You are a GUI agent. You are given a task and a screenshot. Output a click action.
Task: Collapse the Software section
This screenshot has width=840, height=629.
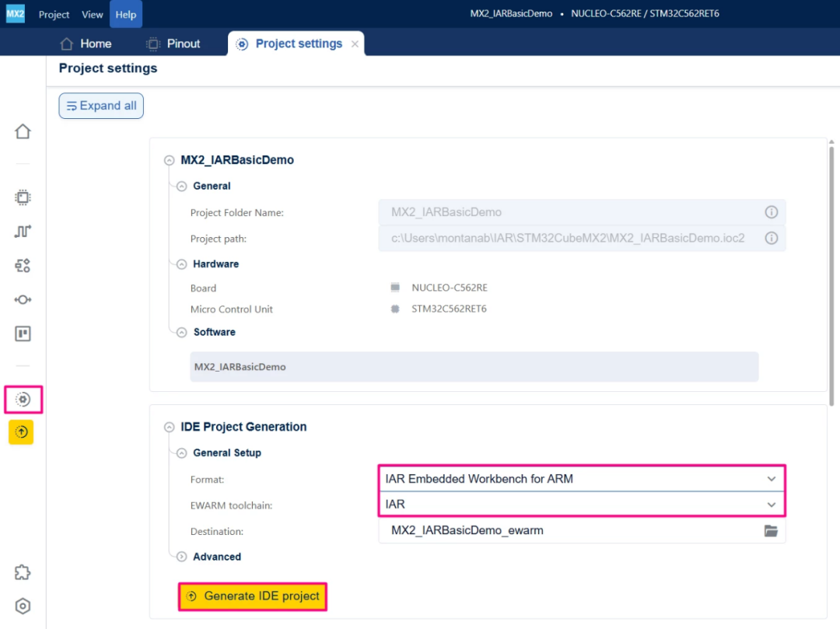tap(181, 333)
